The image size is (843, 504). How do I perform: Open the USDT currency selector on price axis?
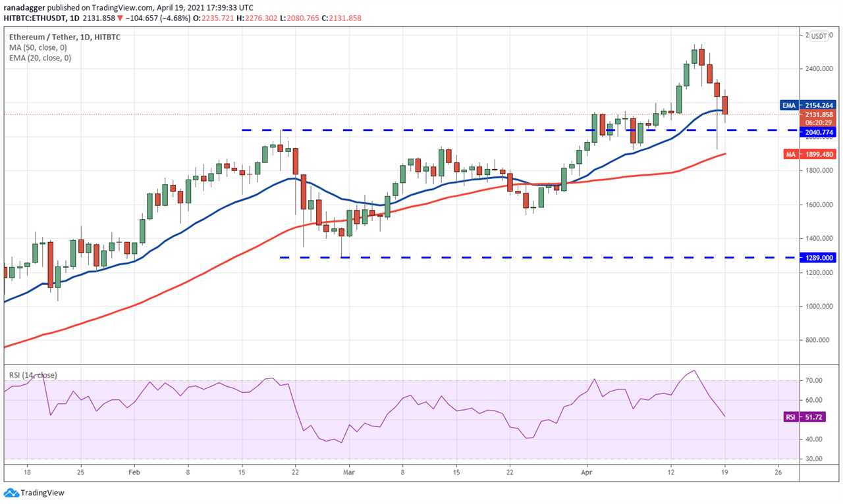click(820, 36)
